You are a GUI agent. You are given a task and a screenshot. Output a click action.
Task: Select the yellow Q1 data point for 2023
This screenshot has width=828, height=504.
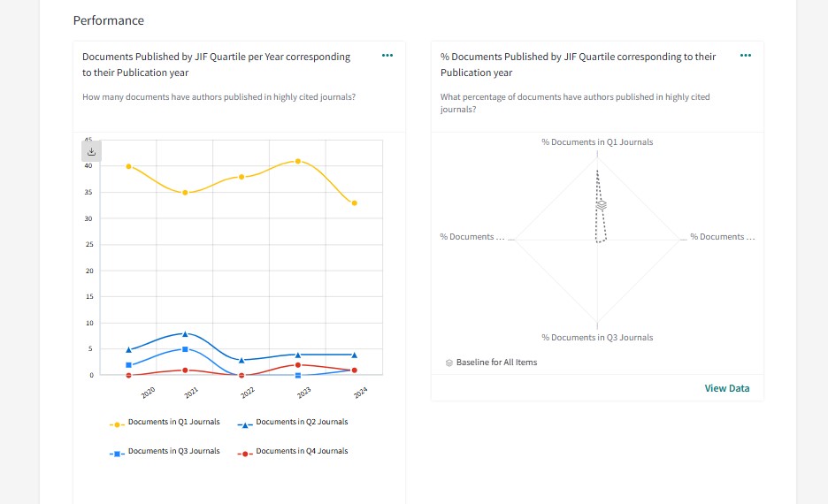[298, 161]
